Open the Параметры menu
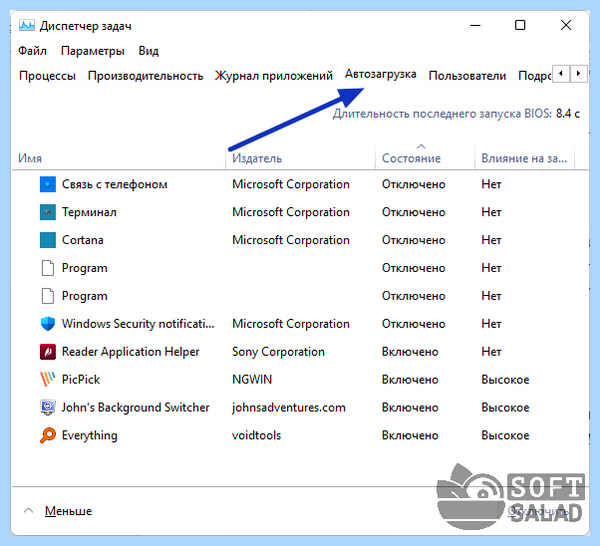Screen dimensions: 600x546 point(93,51)
